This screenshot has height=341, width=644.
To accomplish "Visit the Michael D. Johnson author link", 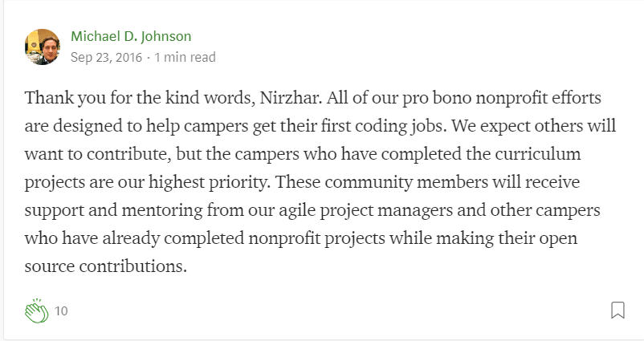I will 131,36.
